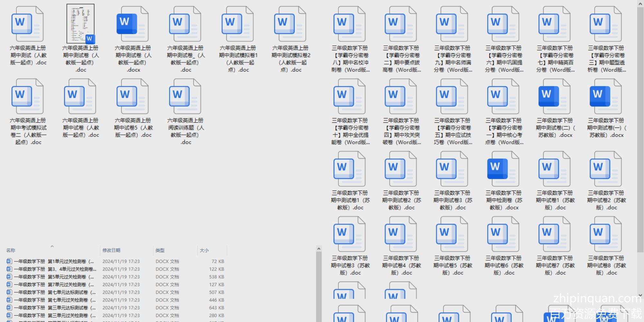The width and height of the screenshot is (644, 322).
Task: Click the file name 学霸夺分密卷九 期中名师满分卷
Action: (x=452, y=59)
